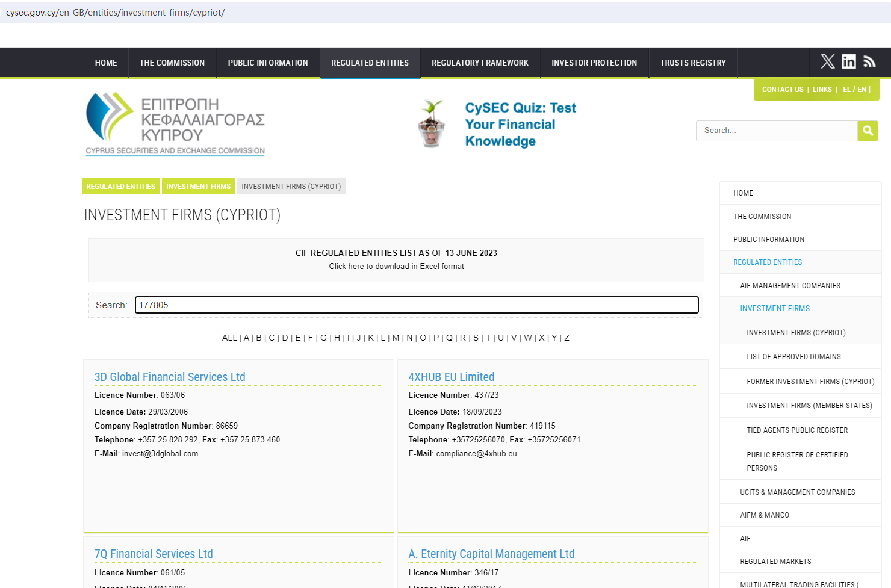Open the LinkedIn social icon
Image resolution: width=891 pixels, height=588 pixels.
848,61
